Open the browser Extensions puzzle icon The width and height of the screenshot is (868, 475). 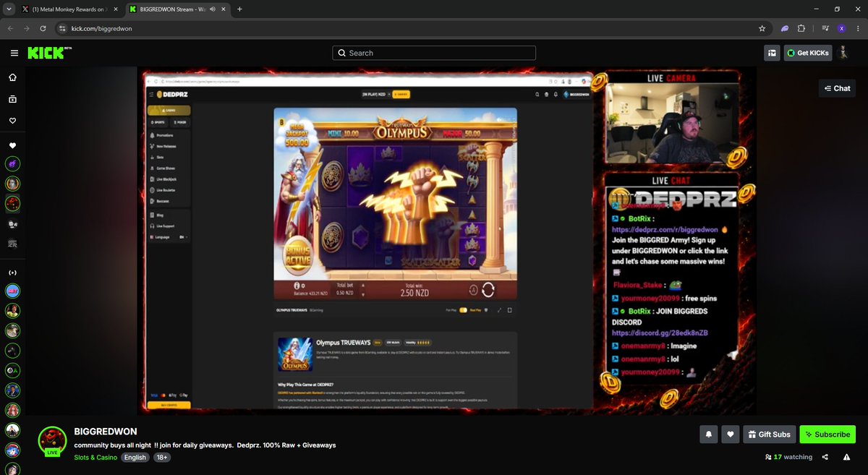(801, 28)
